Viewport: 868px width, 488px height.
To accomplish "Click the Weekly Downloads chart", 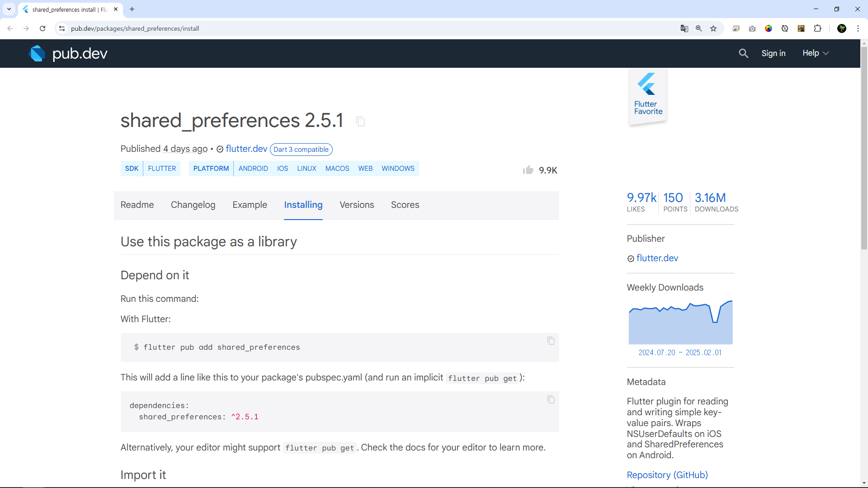I will (x=680, y=322).
